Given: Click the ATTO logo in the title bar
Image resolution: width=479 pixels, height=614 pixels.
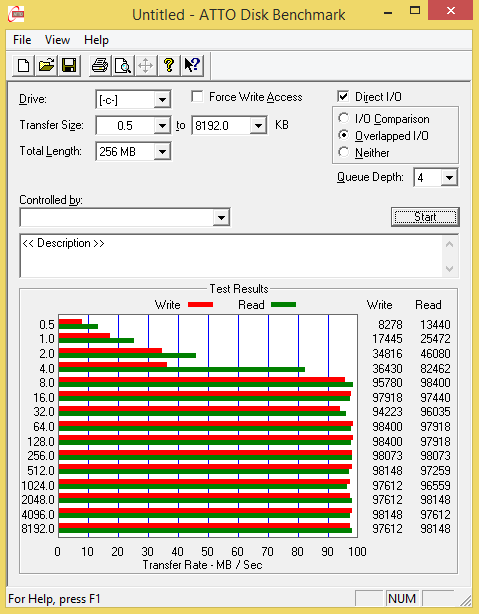Looking at the screenshot, I should tap(16, 14).
